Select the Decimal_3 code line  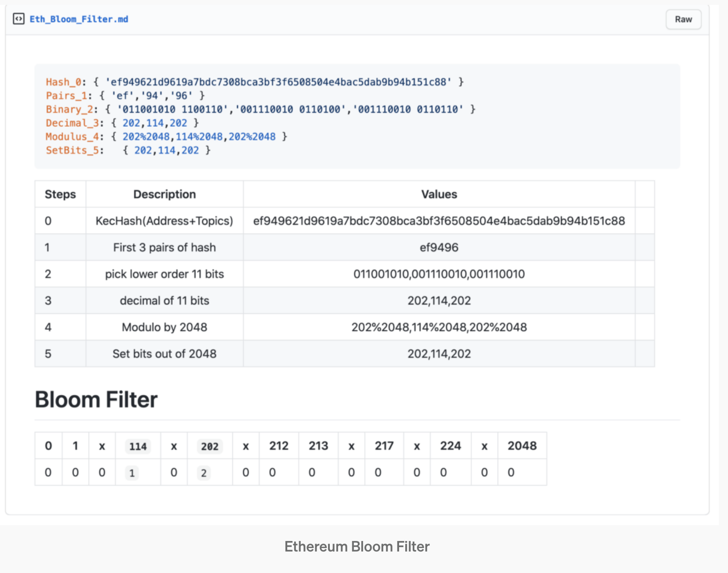click(x=122, y=123)
